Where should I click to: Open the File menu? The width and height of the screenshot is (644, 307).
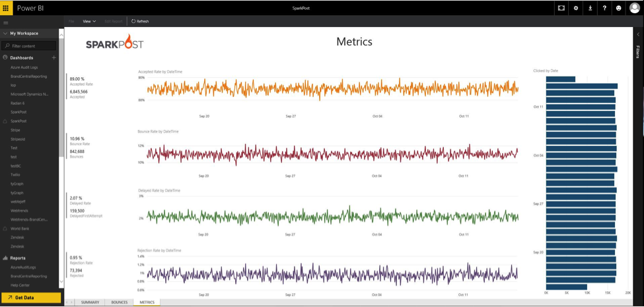(x=71, y=21)
